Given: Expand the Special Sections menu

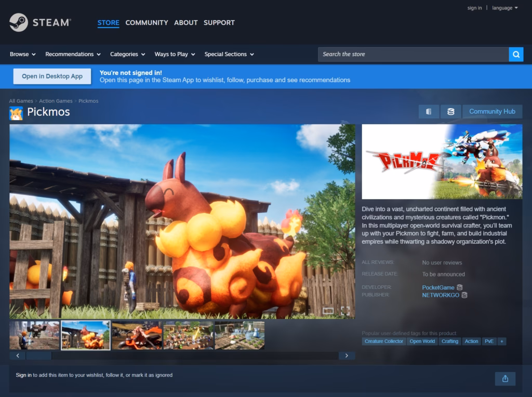Looking at the screenshot, I should click(x=229, y=54).
